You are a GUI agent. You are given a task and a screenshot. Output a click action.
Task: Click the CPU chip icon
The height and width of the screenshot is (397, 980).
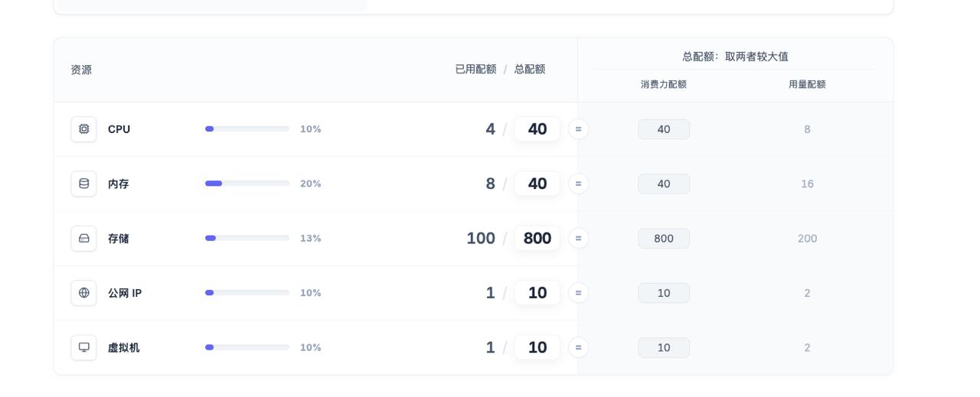[84, 129]
